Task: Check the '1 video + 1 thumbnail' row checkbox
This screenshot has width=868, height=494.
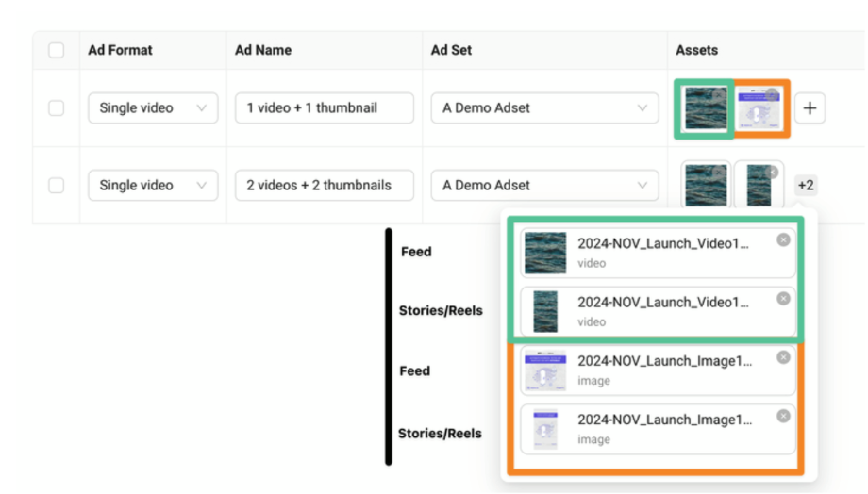Action: pyautogui.click(x=57, y=108)
